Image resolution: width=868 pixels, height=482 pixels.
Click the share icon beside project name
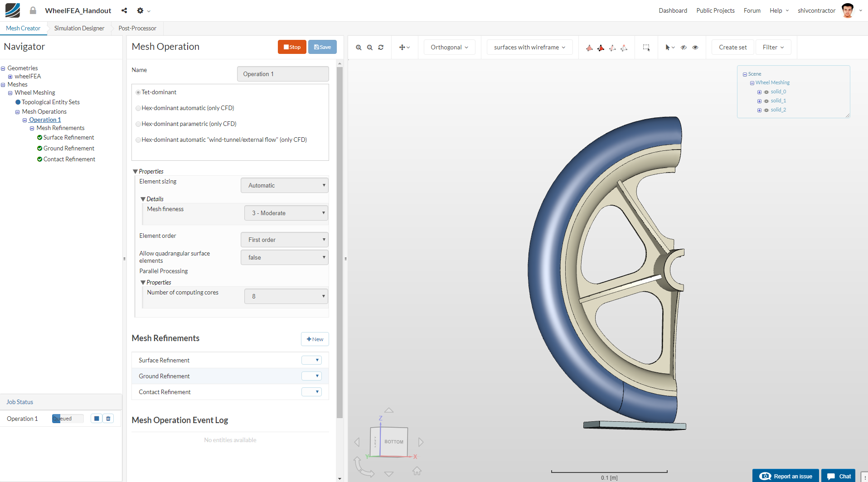click(x=124, y=10)
